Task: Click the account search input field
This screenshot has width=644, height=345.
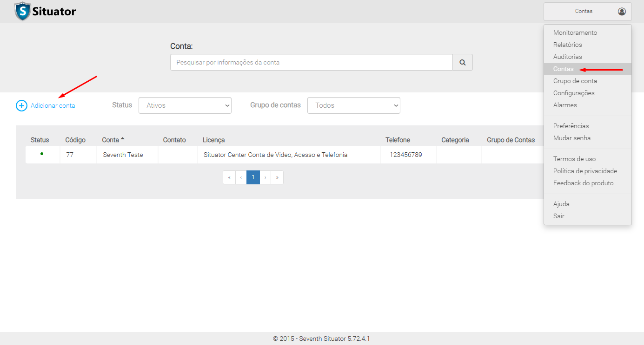Action: [311, 62]
